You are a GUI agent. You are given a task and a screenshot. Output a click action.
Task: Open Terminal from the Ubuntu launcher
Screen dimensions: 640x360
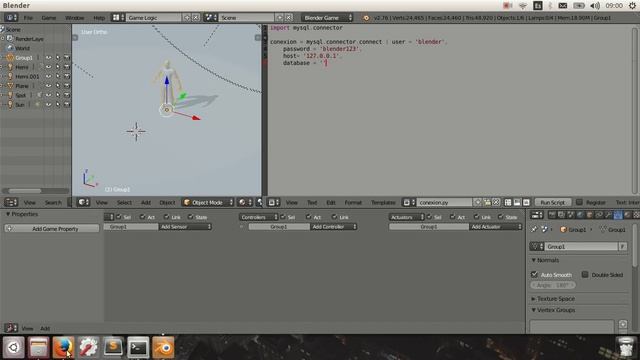tap(138, 347)
